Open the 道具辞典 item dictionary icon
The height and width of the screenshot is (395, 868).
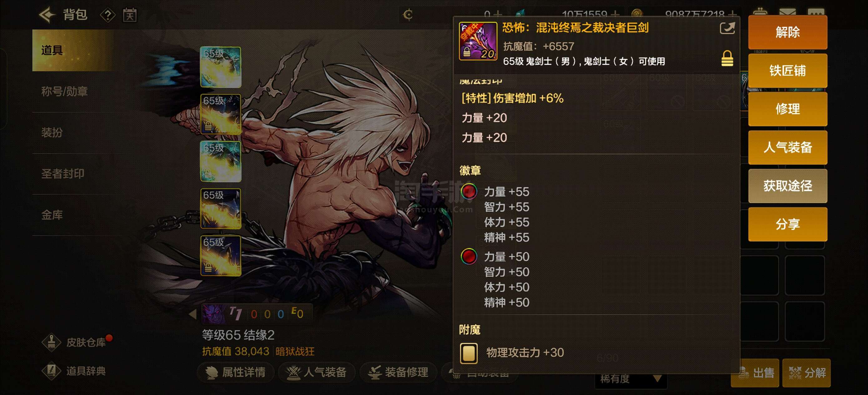[52, 371]
